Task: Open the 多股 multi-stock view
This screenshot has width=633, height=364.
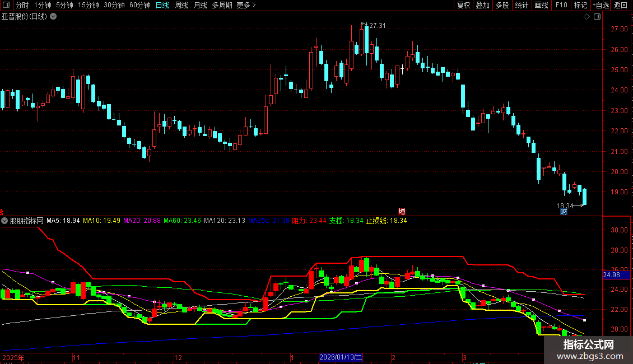Action: (x=502, y=5)
